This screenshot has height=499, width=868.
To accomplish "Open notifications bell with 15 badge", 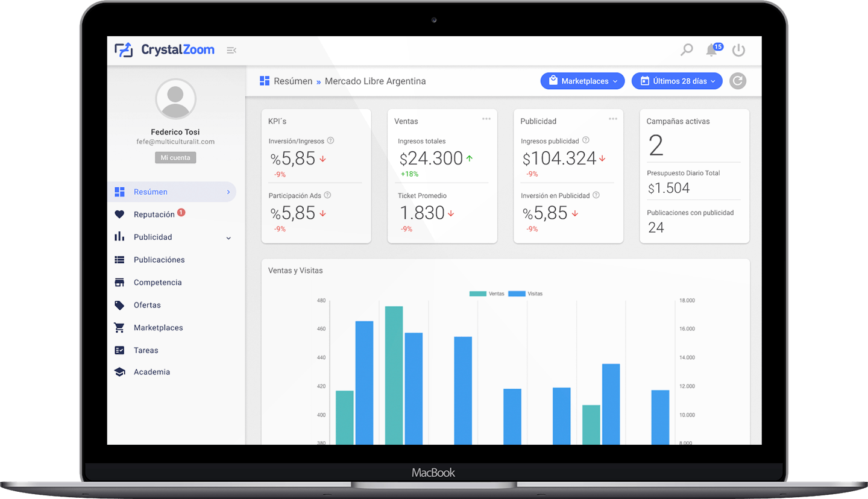I will click(712, 51).
